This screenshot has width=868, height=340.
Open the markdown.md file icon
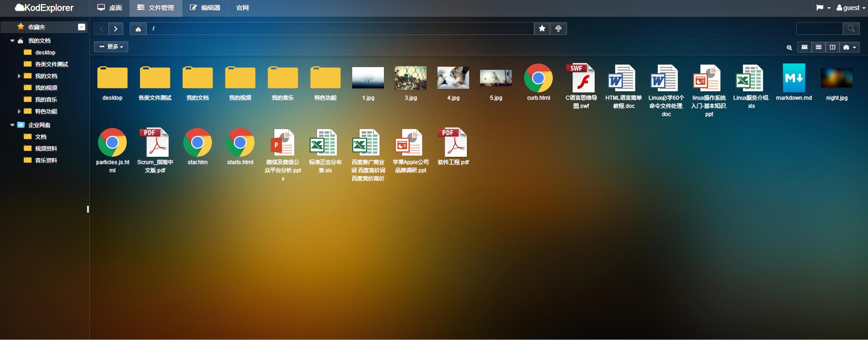pos(794,78)
